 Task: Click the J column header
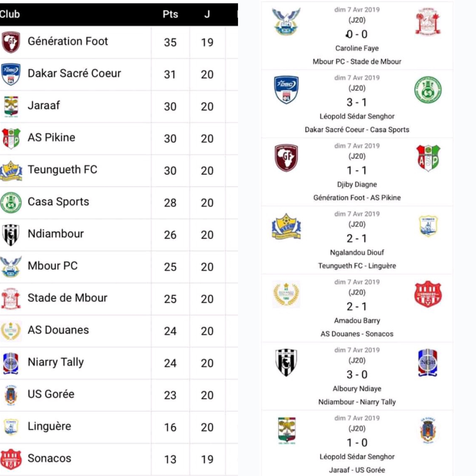click(x=207, y=14)
